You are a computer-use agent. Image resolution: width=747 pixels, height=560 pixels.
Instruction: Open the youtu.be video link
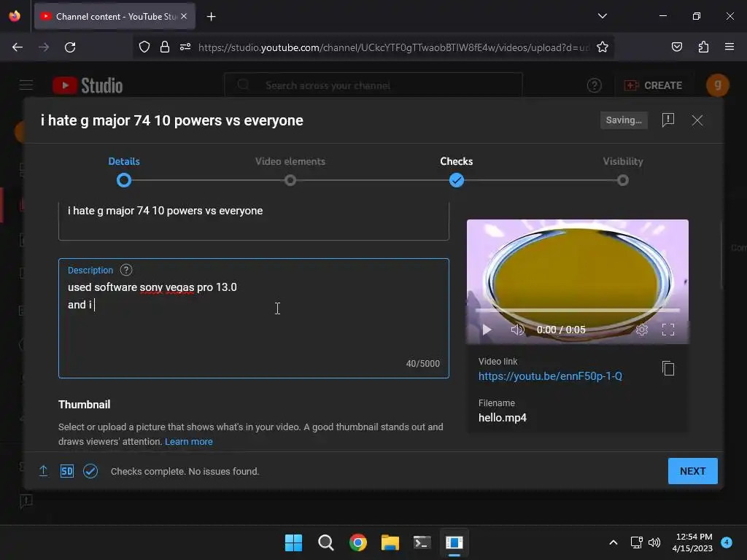(x=550, y=376)
